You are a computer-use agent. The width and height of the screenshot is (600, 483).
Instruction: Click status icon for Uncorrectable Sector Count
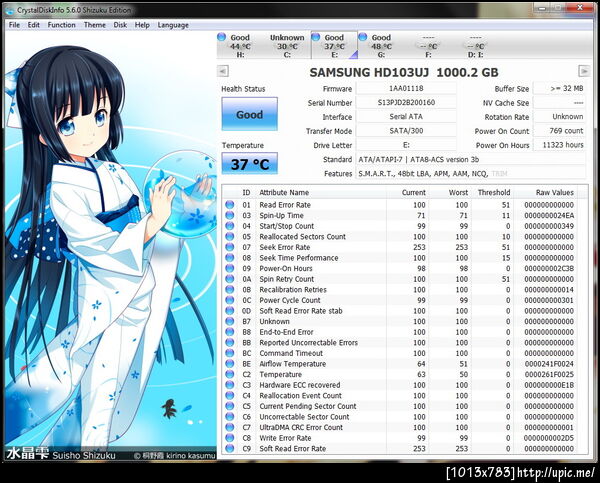pos(230,417)
